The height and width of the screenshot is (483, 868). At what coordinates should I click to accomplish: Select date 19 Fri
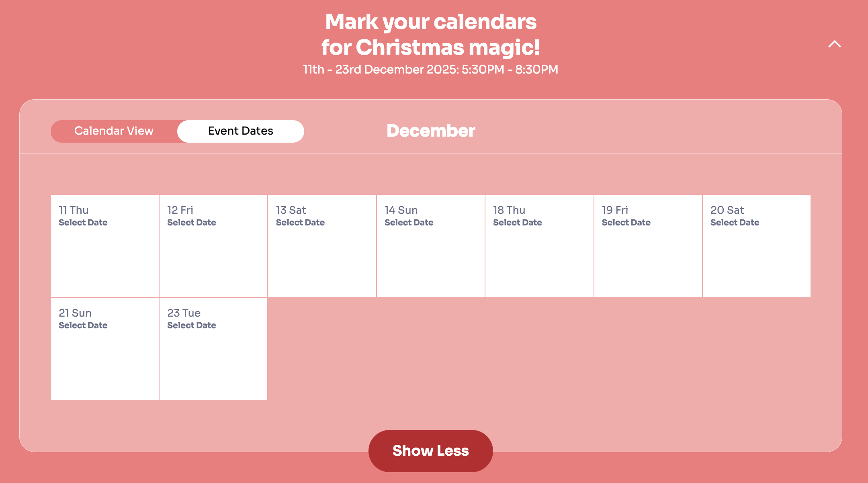click(x=648, y=246)
